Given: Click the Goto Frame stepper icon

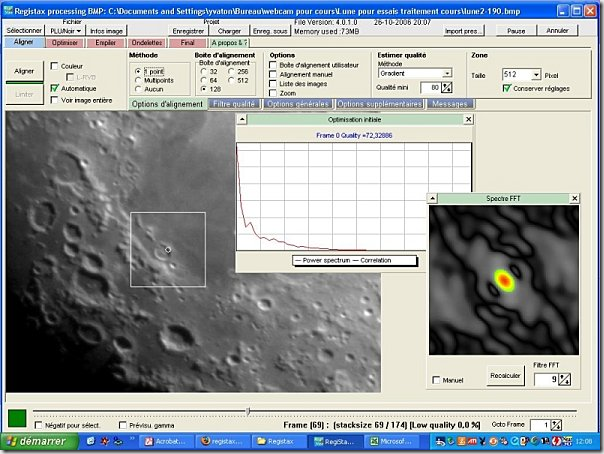Looking at the screenshot, I should point(556,425).
